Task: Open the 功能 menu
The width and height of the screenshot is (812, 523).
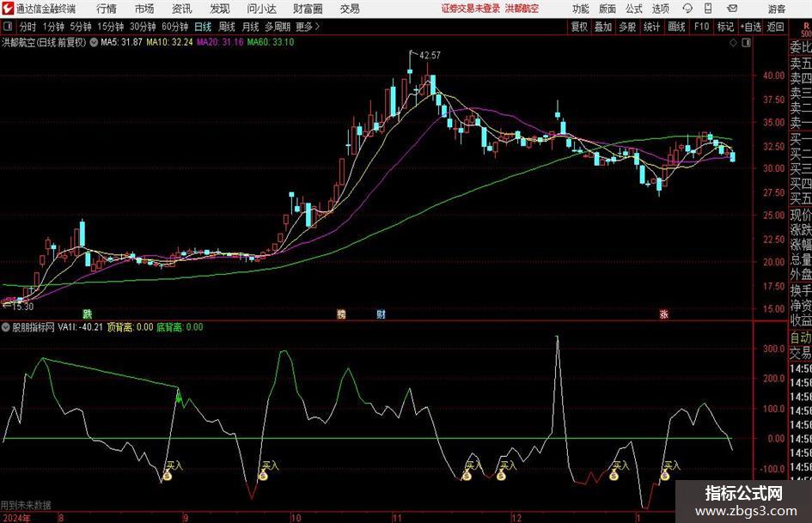Action: (x=581, y=9)
